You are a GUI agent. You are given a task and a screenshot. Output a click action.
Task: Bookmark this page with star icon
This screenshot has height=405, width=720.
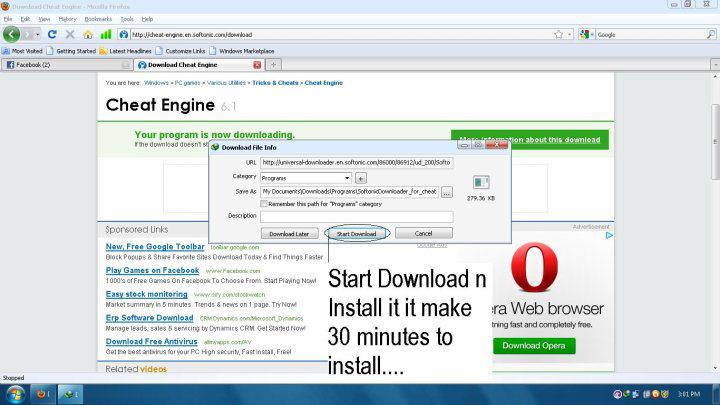point(558,34)
